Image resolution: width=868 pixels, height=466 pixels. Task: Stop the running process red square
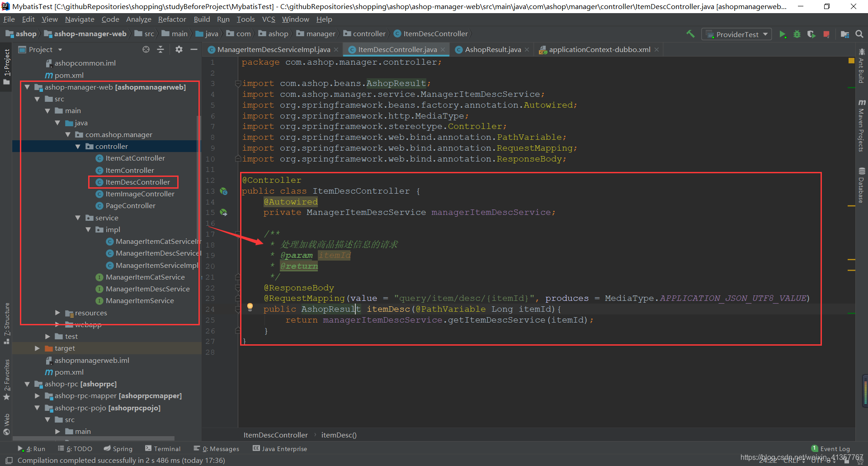click(826, 34)
